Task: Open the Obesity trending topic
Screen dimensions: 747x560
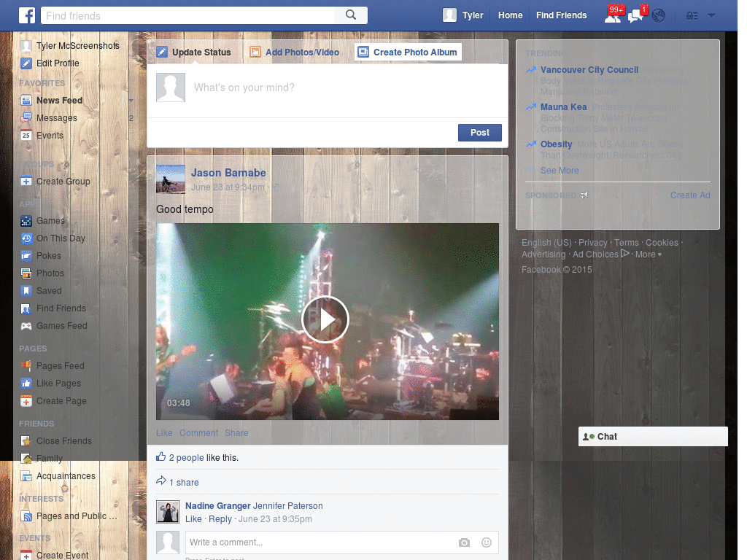Action: 556,144
